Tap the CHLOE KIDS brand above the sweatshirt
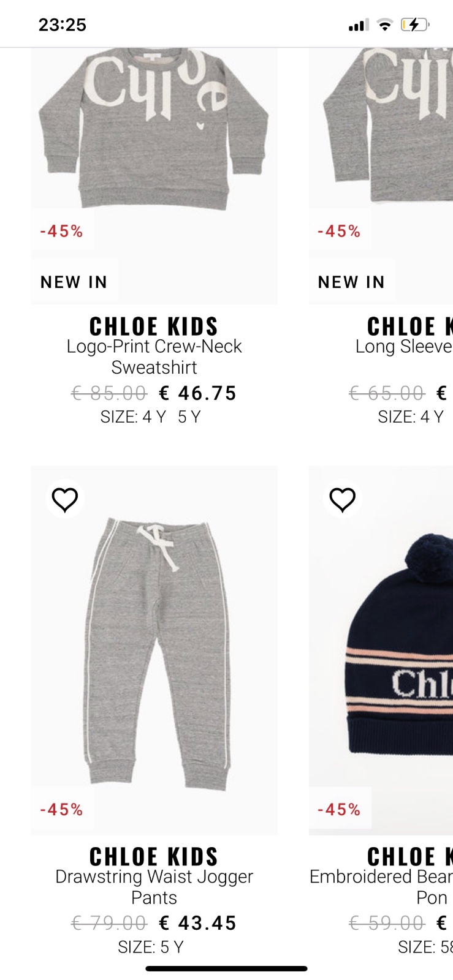The image size is (453, 980). pyautogui.click(x=154, y=326)
